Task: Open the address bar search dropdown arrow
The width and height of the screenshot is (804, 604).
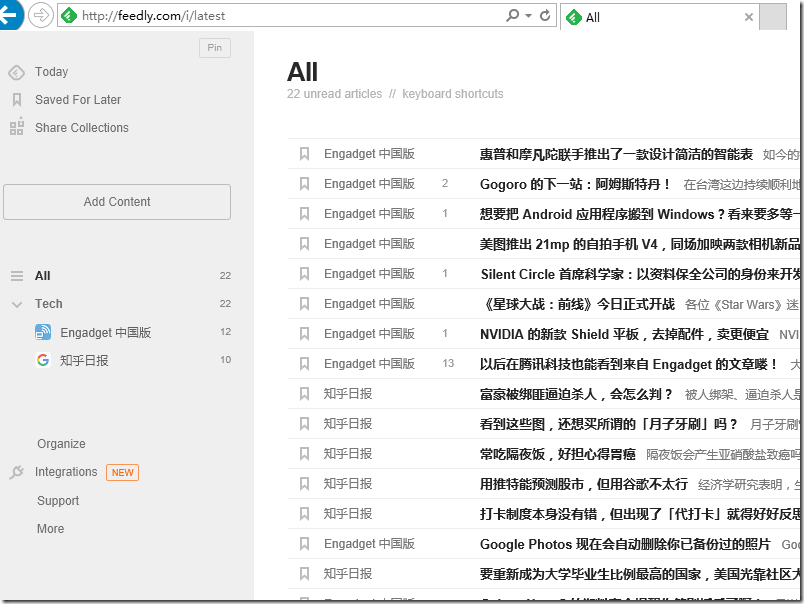Action: [528, 16]
